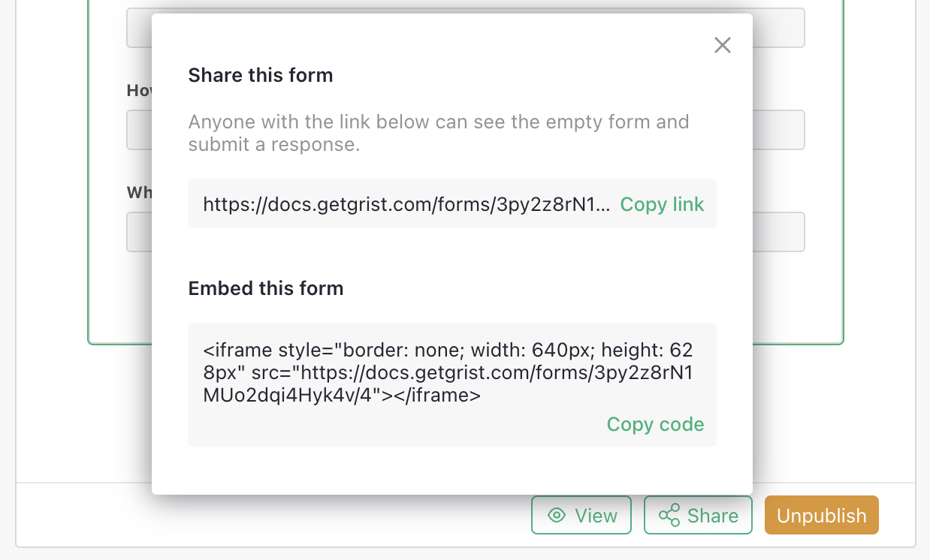
Task: Select the Copy link action
Action: pos(661,203)
